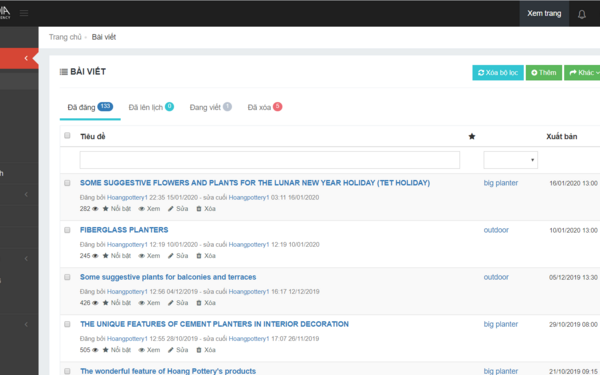Click the green Thêm button

click(x=544, y=73)
